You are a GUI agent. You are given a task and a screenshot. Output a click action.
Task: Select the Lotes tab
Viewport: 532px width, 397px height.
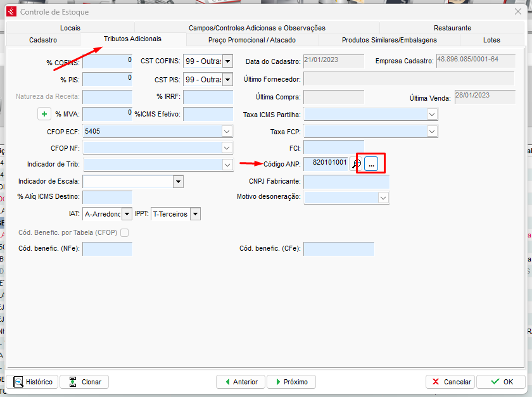[491, 40]
